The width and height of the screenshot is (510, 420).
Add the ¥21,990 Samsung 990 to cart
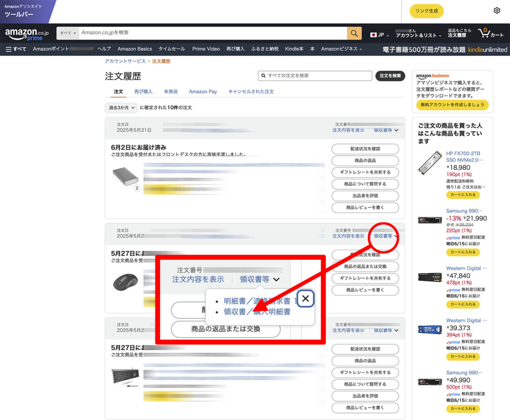click(x=463, y=252)
